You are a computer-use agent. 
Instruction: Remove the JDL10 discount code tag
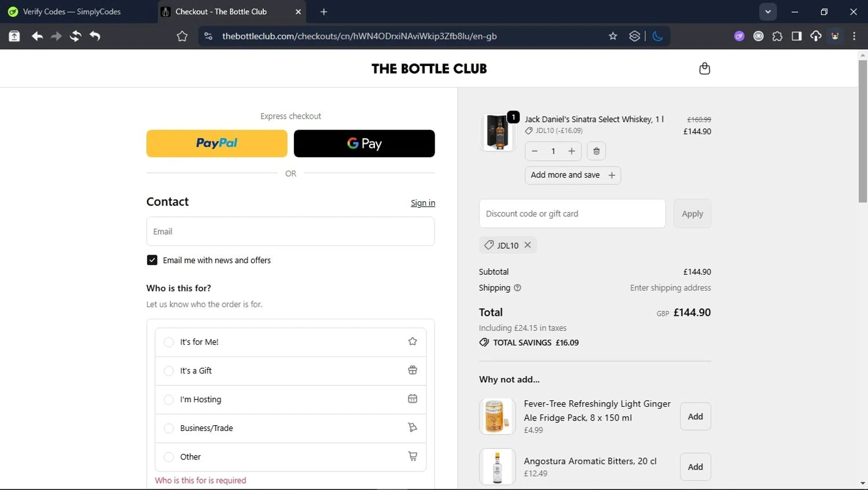tap(528, 245)
